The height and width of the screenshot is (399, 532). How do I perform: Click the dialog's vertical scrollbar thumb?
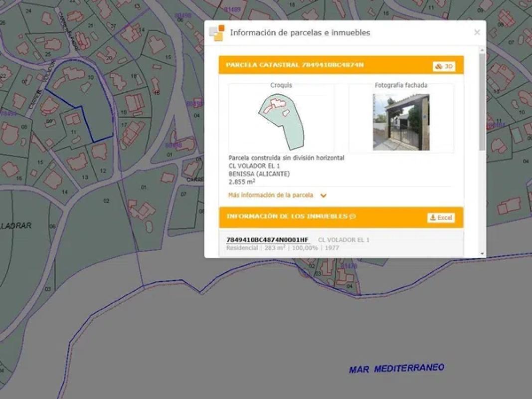(x=482, y=100)
